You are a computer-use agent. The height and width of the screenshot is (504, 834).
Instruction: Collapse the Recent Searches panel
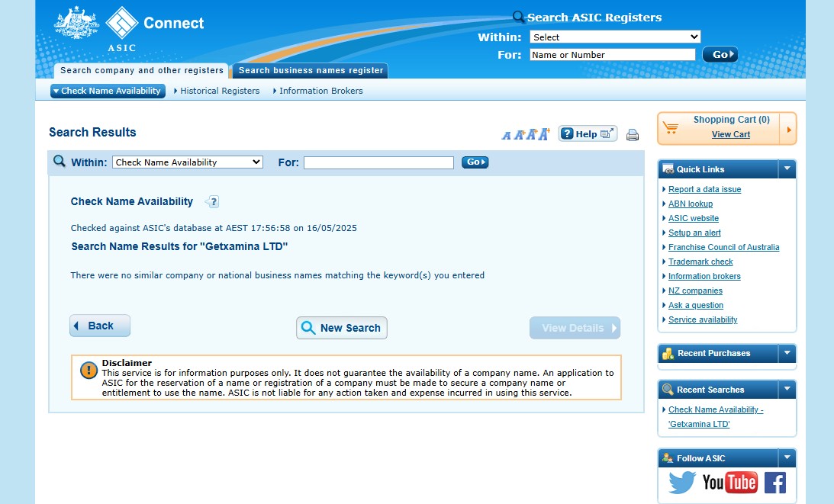787,389
